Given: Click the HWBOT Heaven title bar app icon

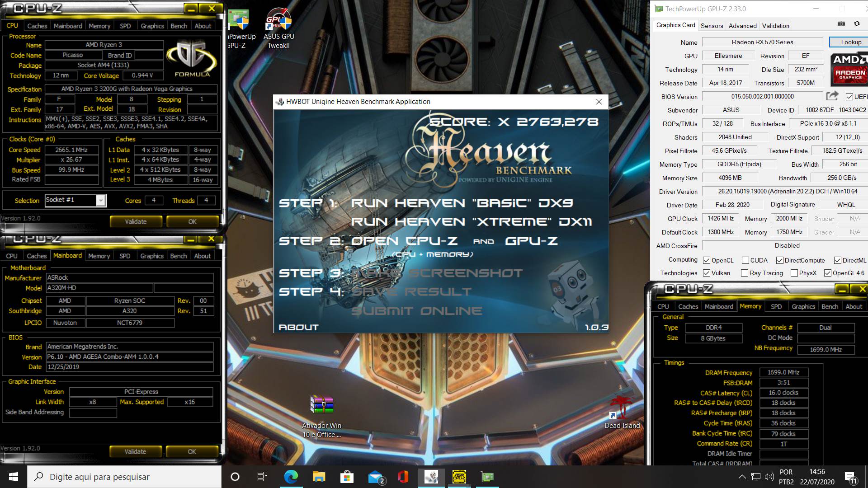Looking at the screenshot, I should click(x=280, y=102).
